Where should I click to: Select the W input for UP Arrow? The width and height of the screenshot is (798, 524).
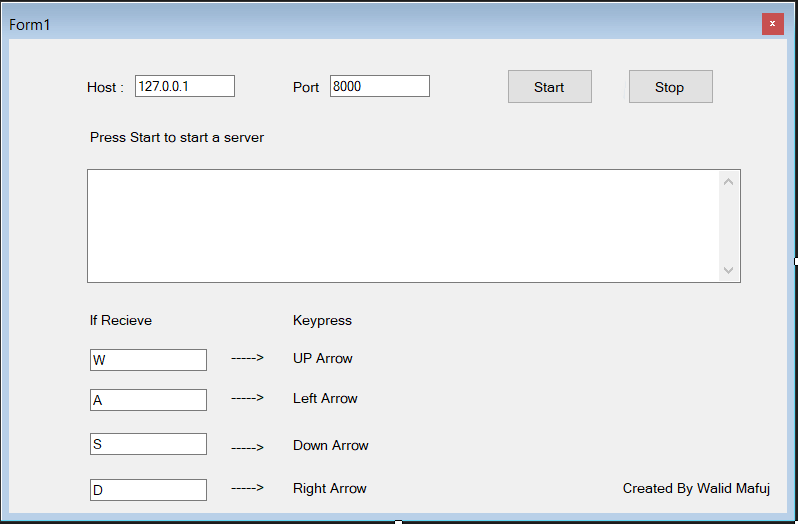point(148,360)
